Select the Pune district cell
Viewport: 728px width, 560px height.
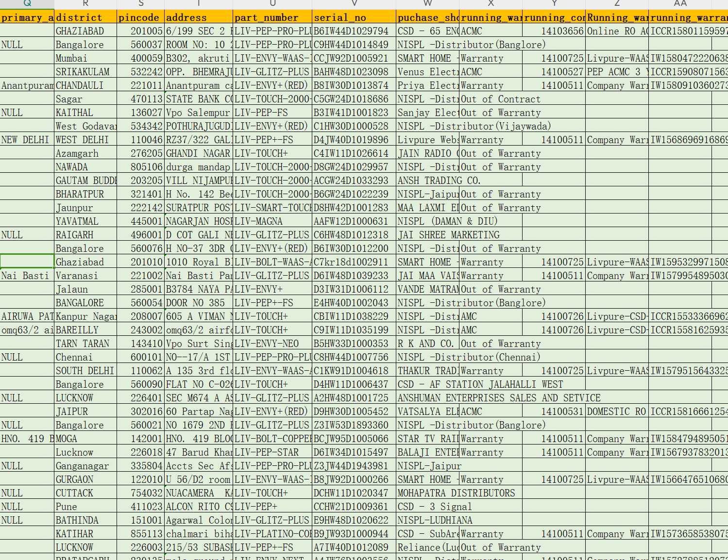[x=85, y=507]
